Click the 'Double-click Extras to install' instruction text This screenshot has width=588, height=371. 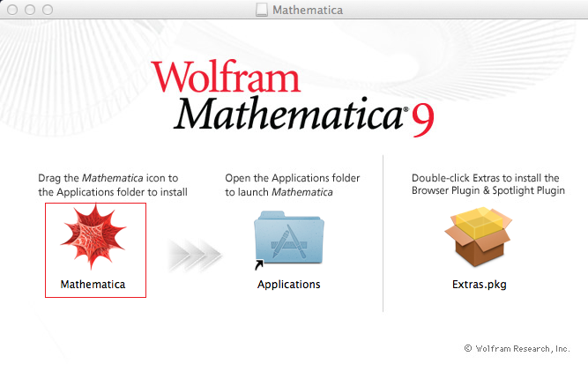coord(488,184)
